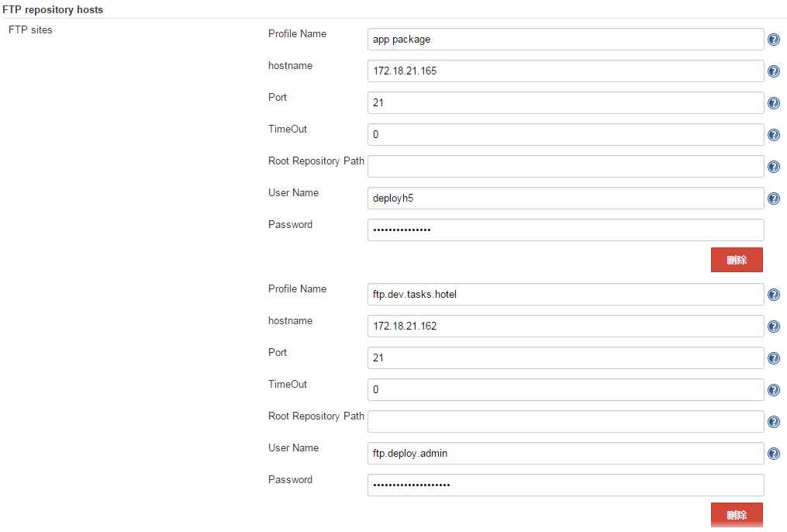Select the User Name field containing deployh5

[x=565, y=199]
